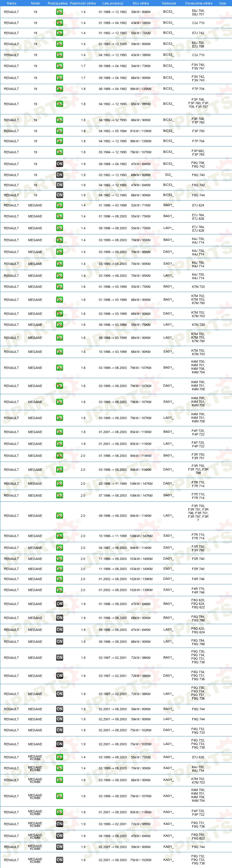Select the '05.1994 -> 12.1995' date cell
Image resolution: width=232 pixels, height=868 pixels.
113,152
